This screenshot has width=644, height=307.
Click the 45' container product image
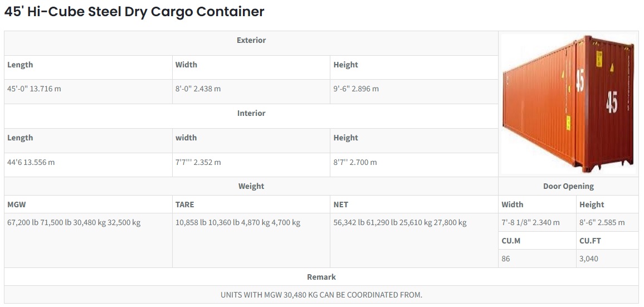coord(568,104)
